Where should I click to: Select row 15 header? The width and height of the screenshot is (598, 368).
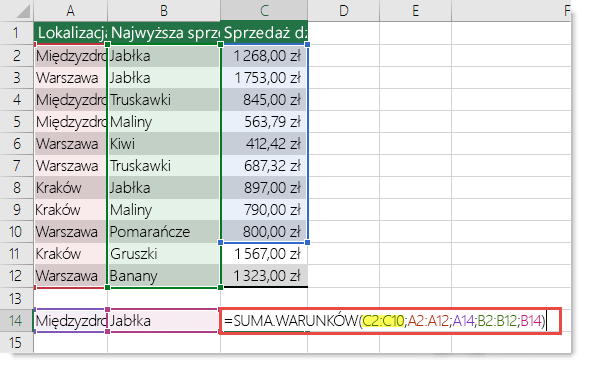[x=16, y=342]
